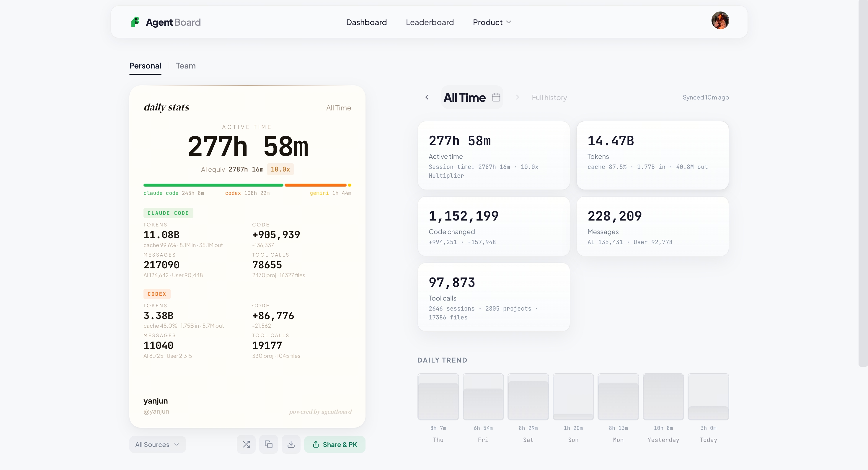Click the @yanjun username handle

coord(156,411)
